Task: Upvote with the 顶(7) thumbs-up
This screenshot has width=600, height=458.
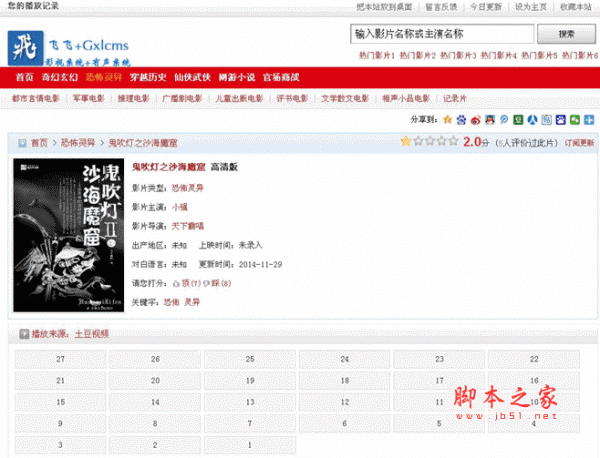Action: click(187, 283)
